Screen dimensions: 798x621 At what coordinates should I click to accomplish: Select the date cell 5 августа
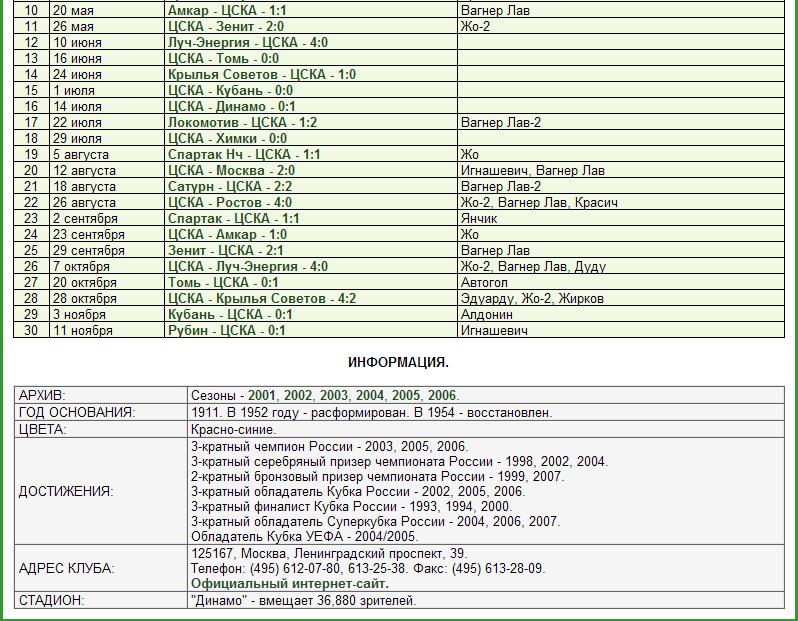(107, 155)
